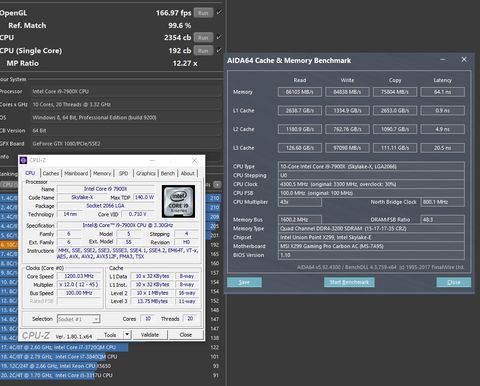Go to the Bench tab in CPU-Z
Viewport: 480px width, 386px height.
(x=168, y=173)
